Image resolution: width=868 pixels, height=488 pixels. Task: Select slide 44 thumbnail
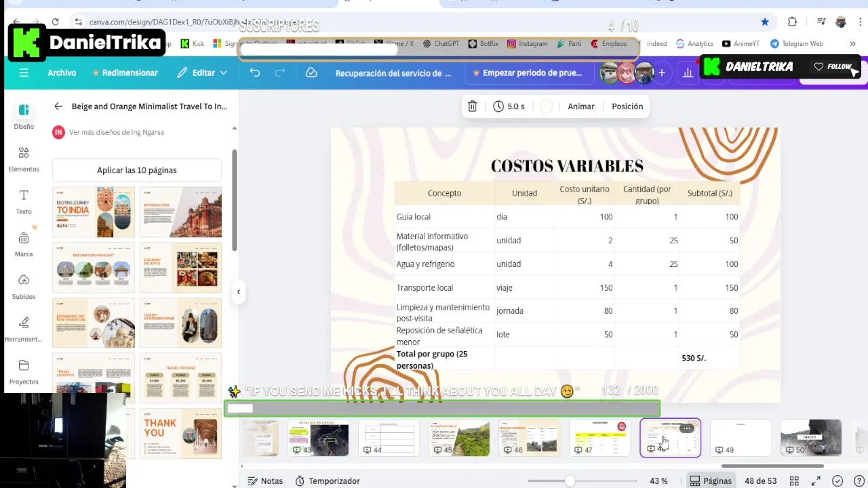pyautogui.click(x=389, y=438)
